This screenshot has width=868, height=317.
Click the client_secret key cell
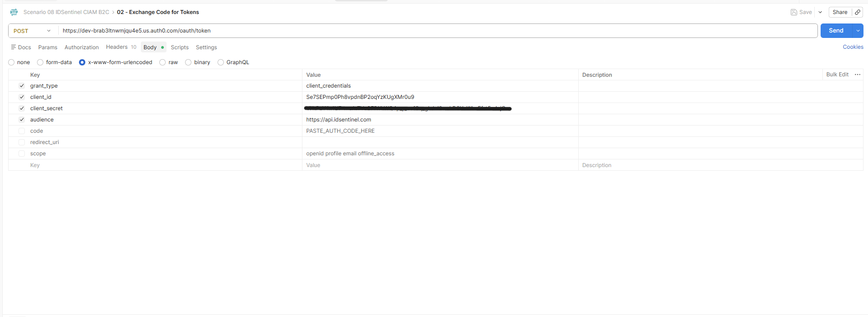click(165, 108)
